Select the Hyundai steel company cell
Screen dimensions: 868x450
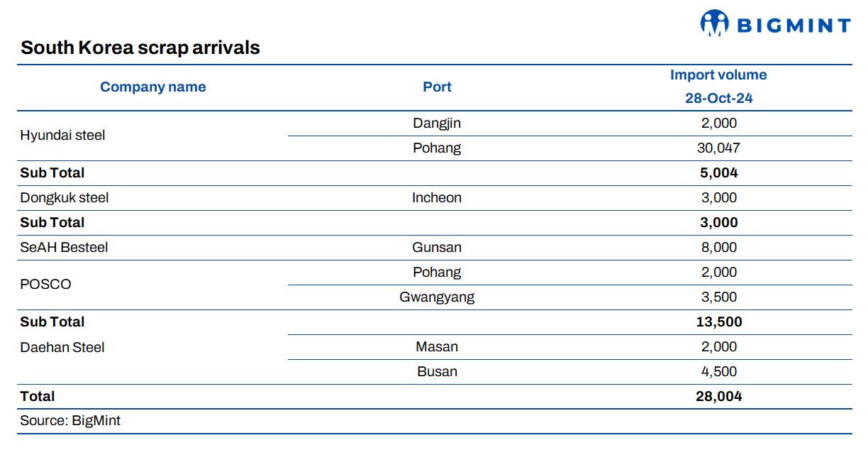click(x=62, y=135)
